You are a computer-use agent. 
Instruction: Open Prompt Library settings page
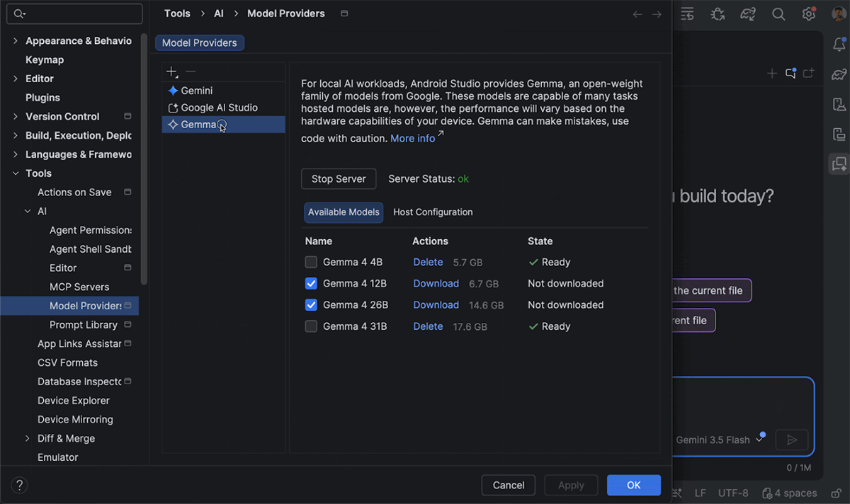[x=84, y=325]
